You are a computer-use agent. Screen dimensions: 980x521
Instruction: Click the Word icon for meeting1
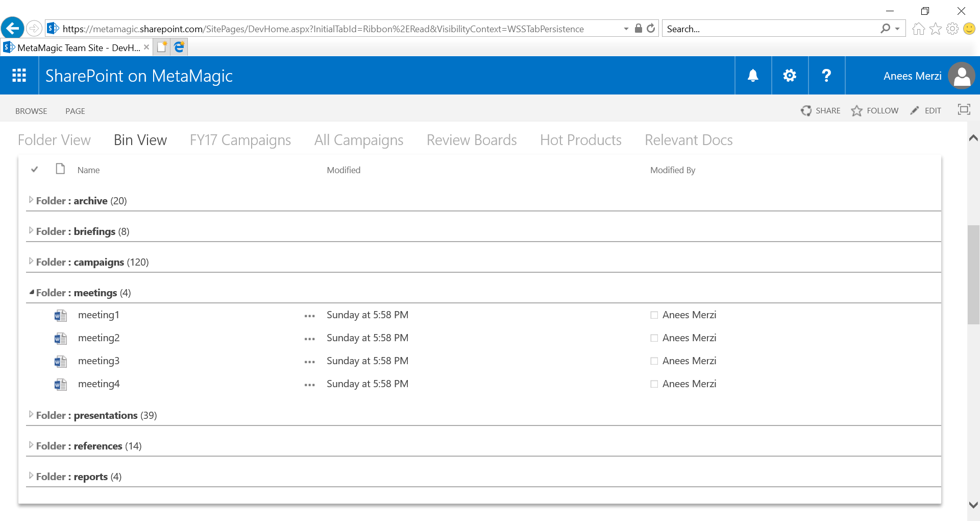(61, 316)
